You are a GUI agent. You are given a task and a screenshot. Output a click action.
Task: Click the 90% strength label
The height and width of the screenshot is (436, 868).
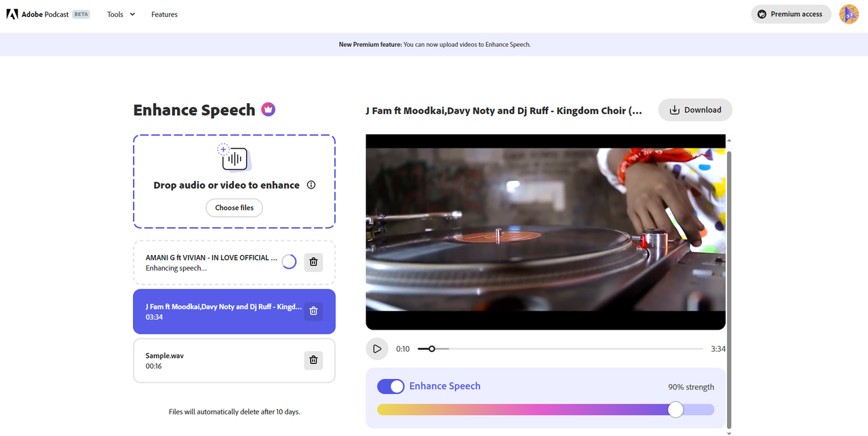pyautogui.click(x=691, y=387)
